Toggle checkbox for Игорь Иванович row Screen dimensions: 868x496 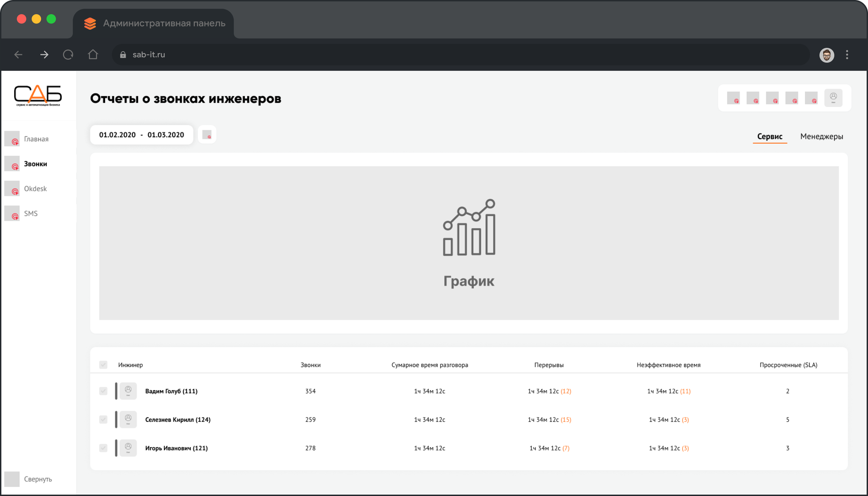[103, 448]
